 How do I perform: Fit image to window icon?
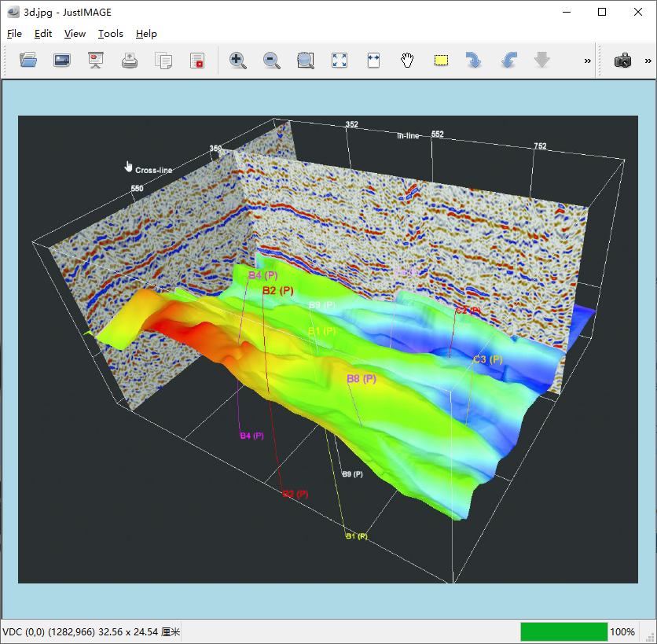tap(340, 61)
